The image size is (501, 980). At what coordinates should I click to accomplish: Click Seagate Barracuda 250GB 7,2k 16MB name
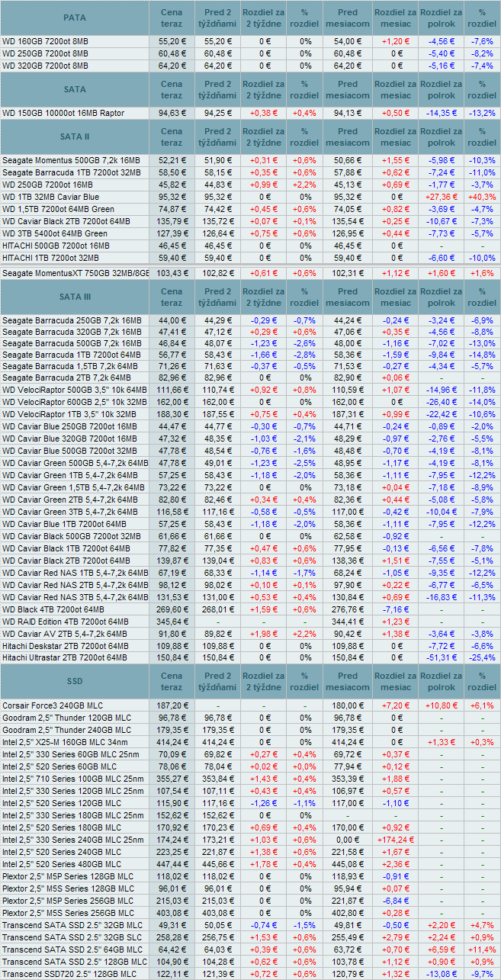pos(72,321)
